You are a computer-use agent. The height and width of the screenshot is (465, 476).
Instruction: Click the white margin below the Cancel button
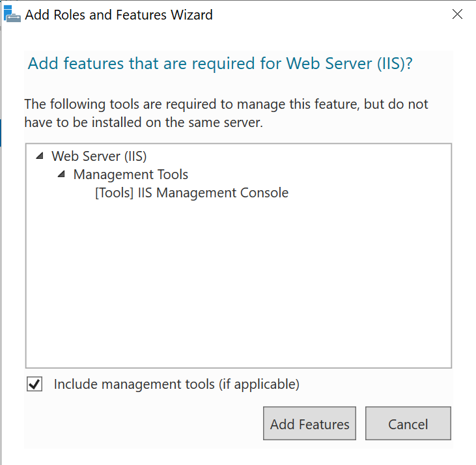[x=408, y=456]
